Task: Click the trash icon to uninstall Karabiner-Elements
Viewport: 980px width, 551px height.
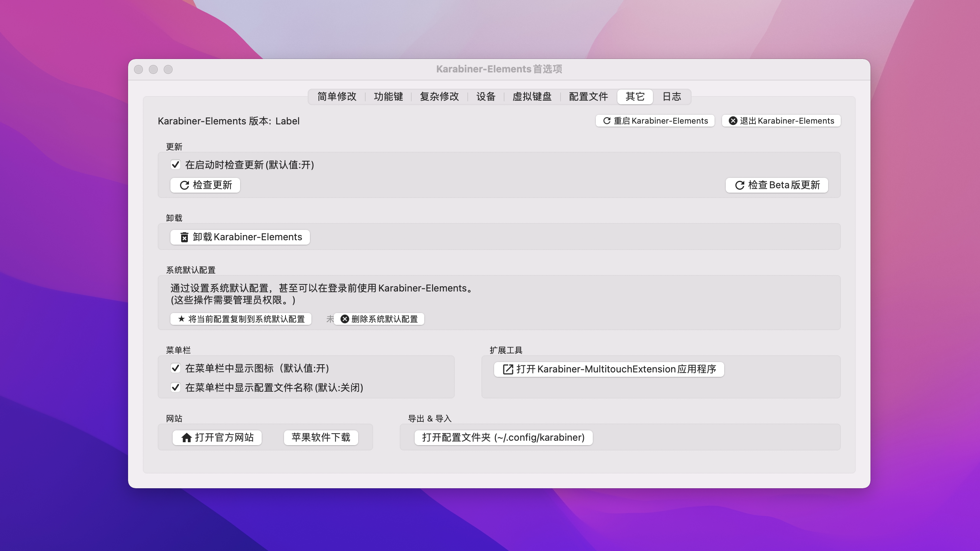Action: (x=184, y=238)
